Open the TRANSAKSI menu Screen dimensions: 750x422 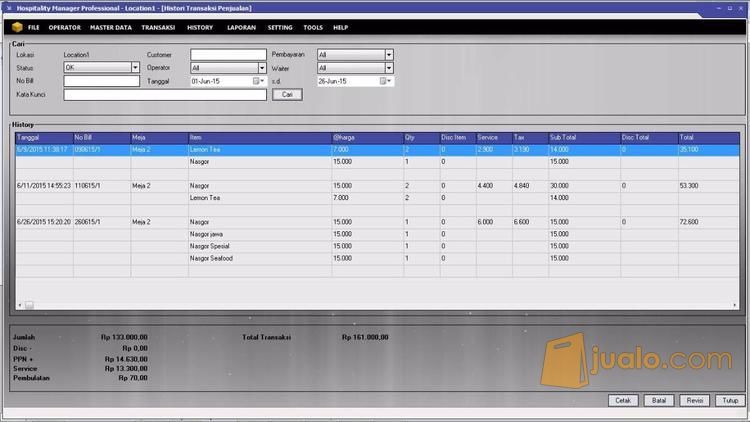158,28
